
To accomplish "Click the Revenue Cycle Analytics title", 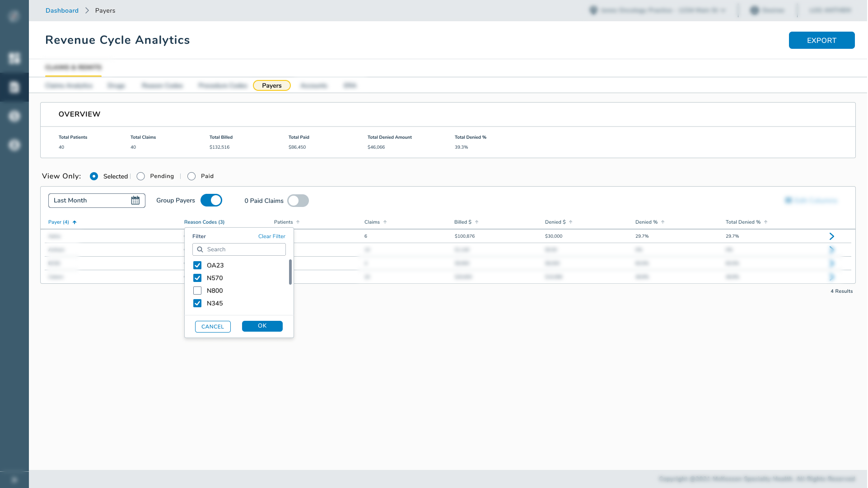I will 117,40.
